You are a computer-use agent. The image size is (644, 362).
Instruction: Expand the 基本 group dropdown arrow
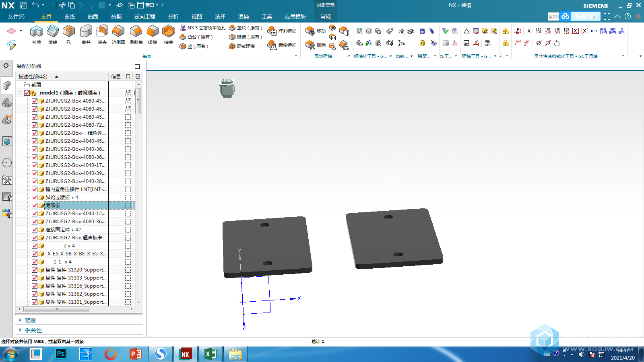296,56
